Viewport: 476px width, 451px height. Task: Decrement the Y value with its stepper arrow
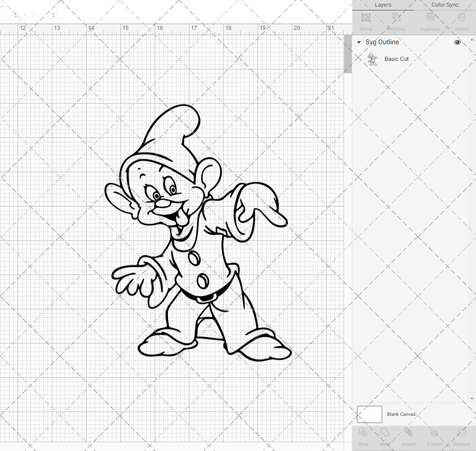point(52,17)
